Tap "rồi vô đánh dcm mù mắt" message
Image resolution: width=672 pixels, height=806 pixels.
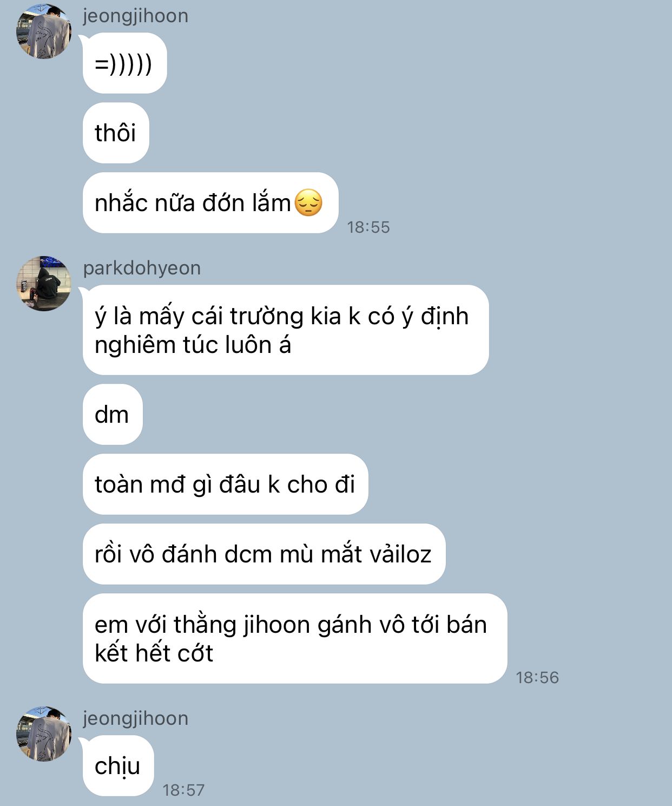(264, 554)
